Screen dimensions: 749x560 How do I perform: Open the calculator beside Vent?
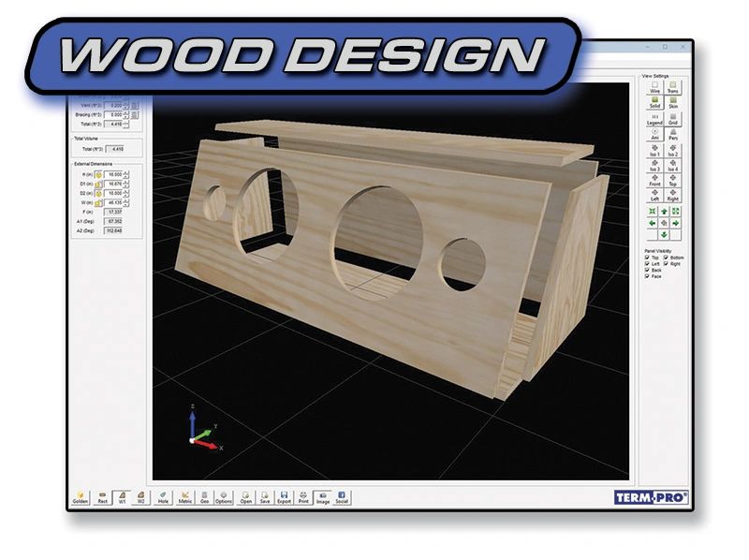135,105
